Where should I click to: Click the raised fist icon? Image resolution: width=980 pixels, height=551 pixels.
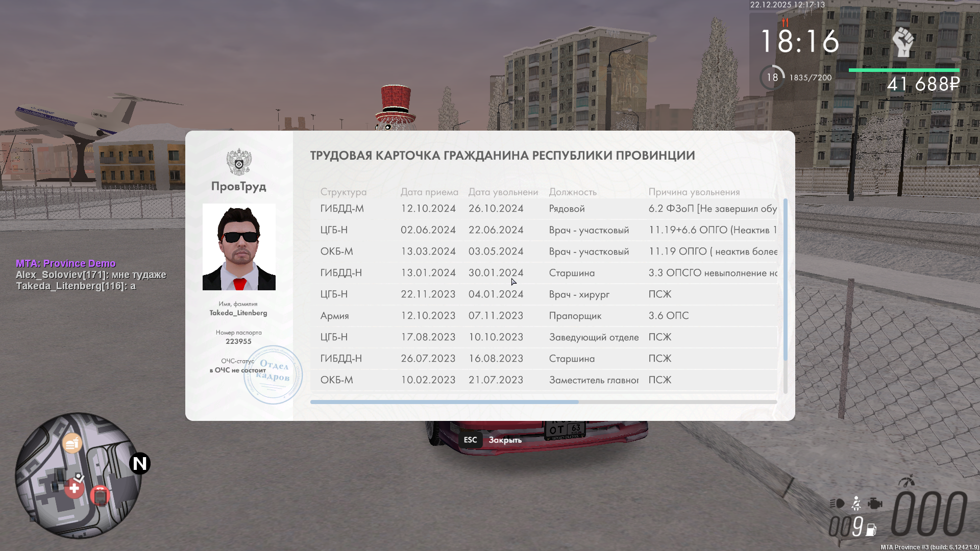903,42
